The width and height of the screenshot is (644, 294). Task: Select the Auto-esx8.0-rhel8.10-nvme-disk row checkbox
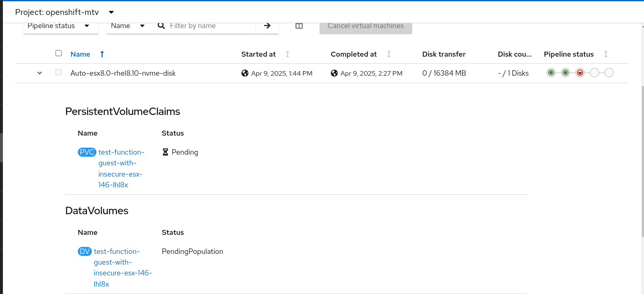point(58,72)
